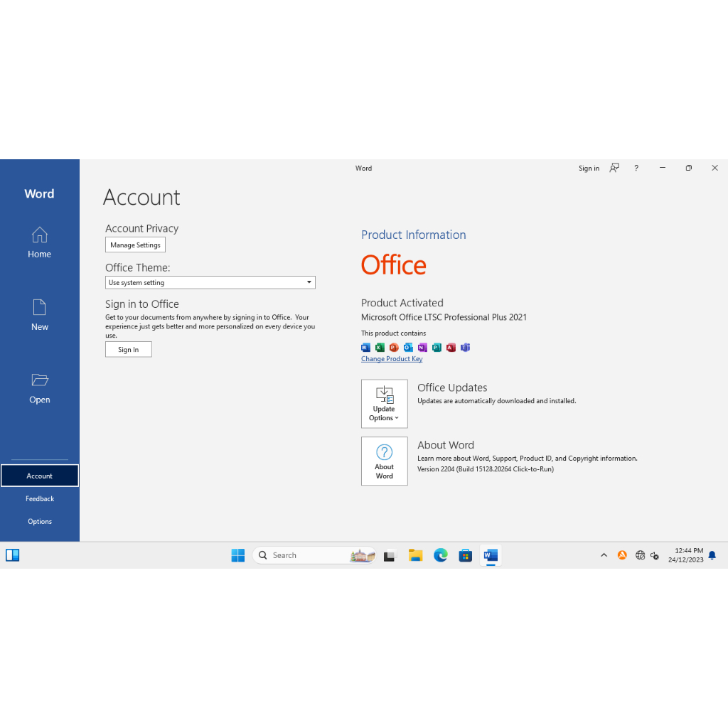Open Feedback from the left sidebar

[x=40, y=499]
